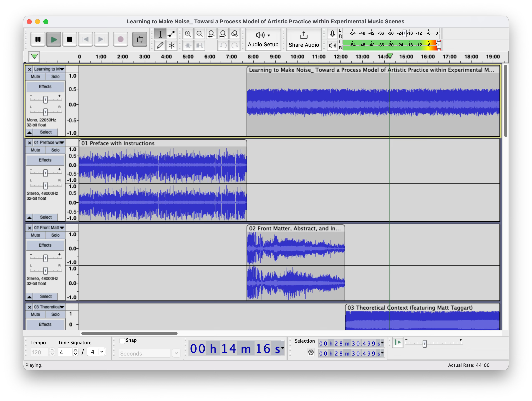The image size is (532, 401).
Task: Mute the 01 Preface track
Action: (35, 150)
